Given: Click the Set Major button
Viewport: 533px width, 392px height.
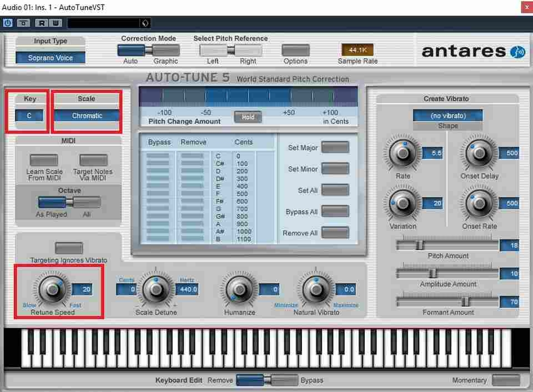Looking at the screenshot, I should pyautogui.click(x=335, y=147).
